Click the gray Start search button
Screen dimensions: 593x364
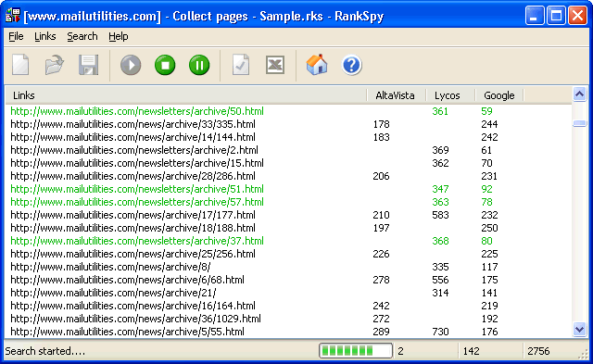tap(131, 65)
